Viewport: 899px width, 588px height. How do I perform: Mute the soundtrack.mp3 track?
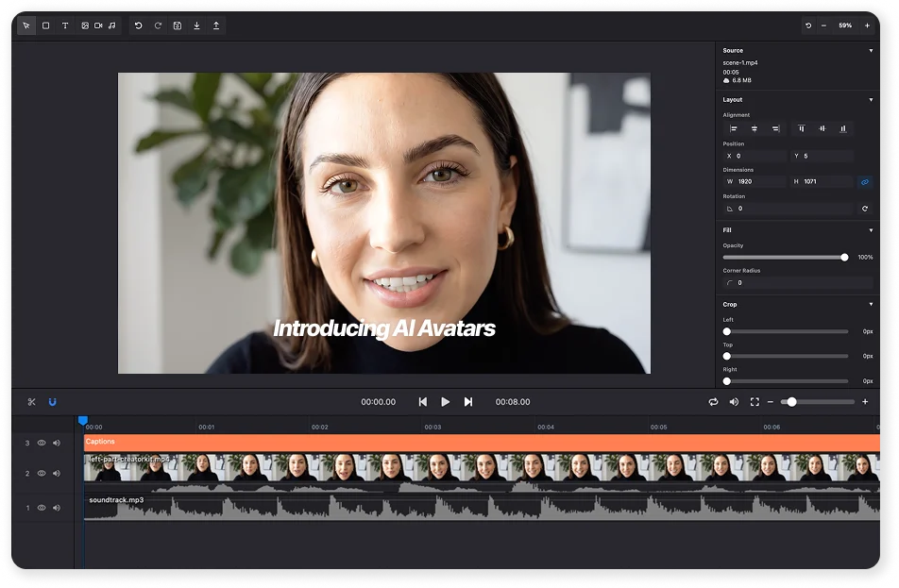(x=58, y=507)
